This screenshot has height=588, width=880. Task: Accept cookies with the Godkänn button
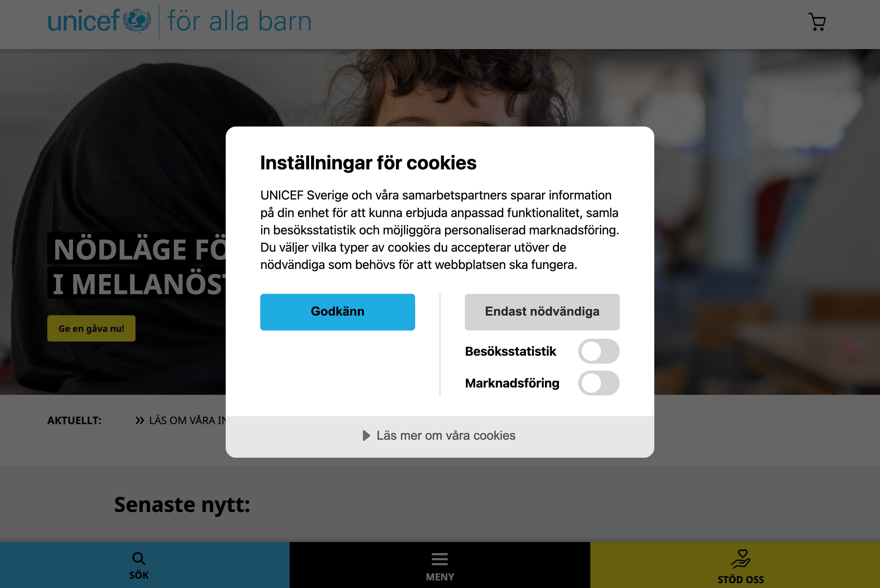click(337, 312)
